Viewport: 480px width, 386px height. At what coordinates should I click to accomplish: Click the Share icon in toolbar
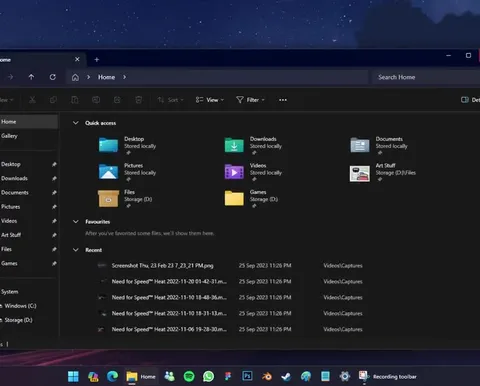point(117,100)
